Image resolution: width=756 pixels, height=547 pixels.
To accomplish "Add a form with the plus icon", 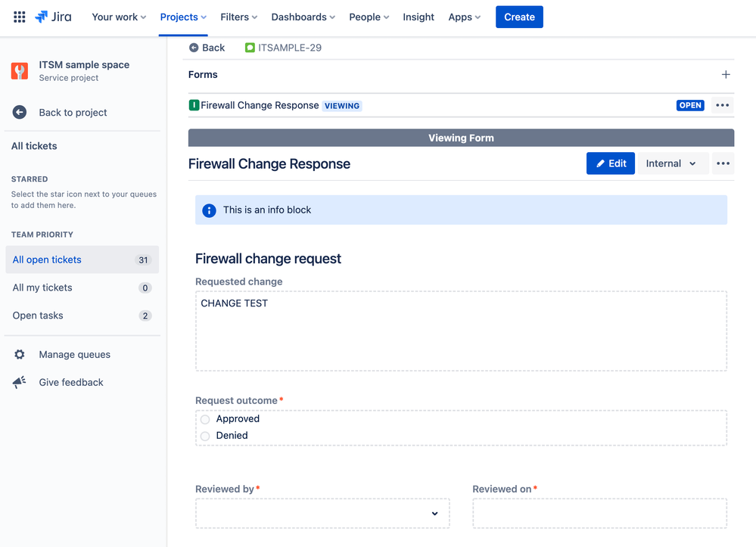I will [726, 75].
